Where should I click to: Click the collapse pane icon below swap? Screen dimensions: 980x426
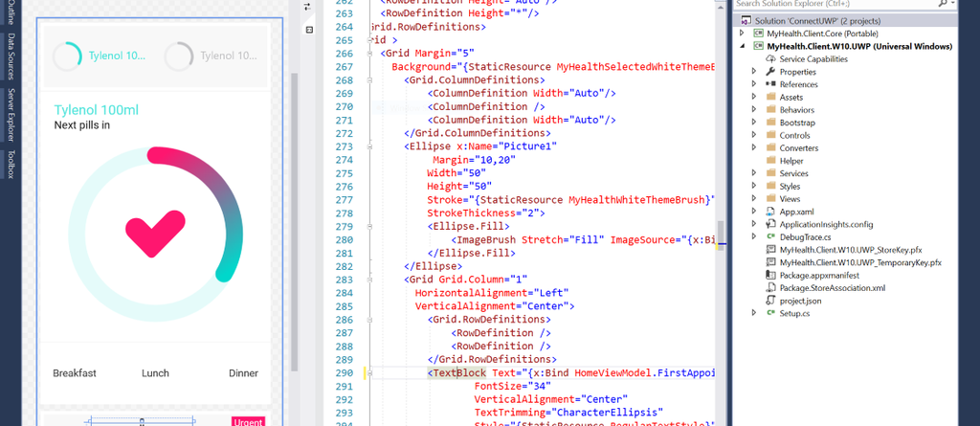coord(308,30)
